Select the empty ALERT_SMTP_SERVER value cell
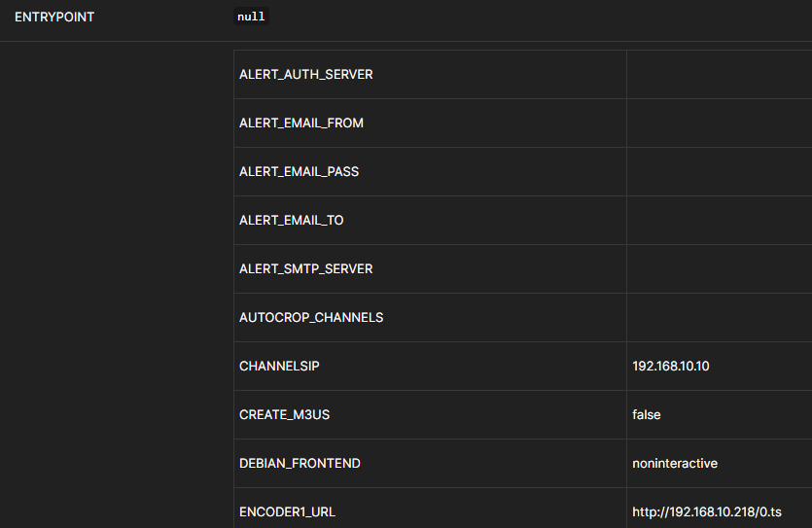Image resolution: width=812 pixels, height=528 pixels. coord(719,269)
